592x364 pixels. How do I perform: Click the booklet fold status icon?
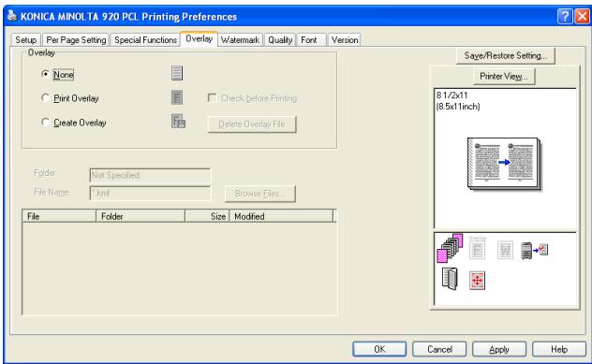click(x=450, y=278)
